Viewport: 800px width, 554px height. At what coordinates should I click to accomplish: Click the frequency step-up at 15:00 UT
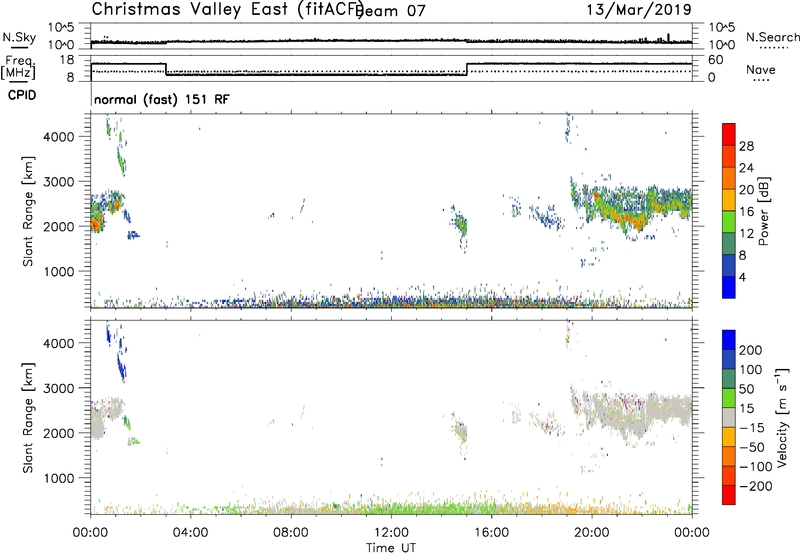(467, 69)
